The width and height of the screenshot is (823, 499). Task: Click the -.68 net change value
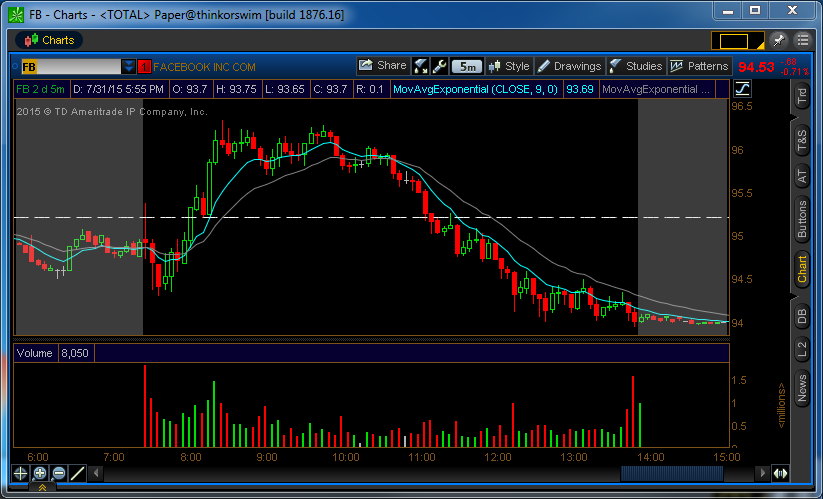tap(789, 62)
